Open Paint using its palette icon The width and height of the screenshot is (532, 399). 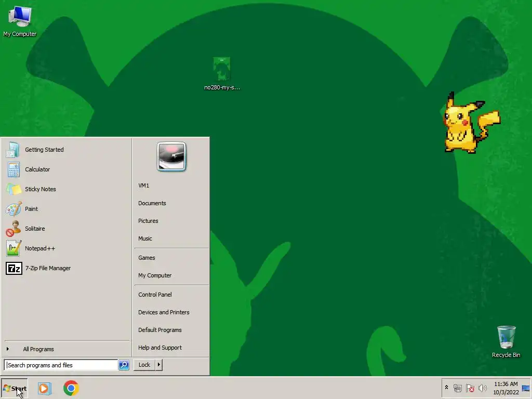click(14, 209)
